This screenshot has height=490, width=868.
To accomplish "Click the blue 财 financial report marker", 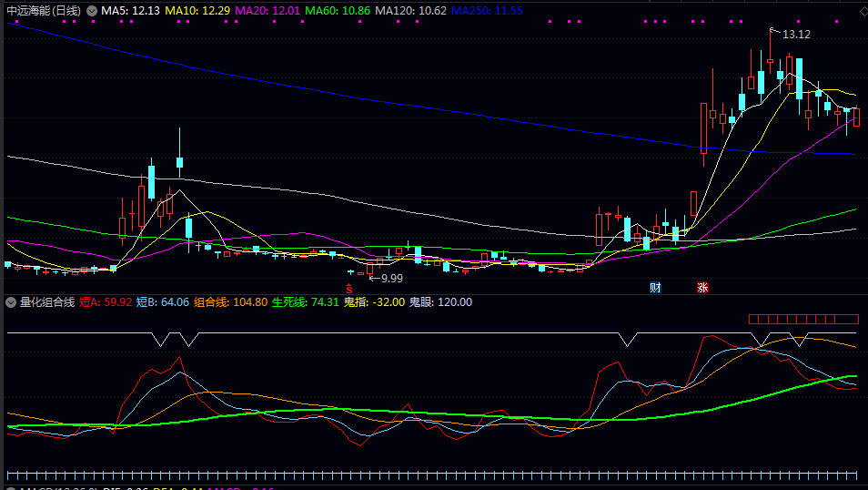I will [654, 288].
